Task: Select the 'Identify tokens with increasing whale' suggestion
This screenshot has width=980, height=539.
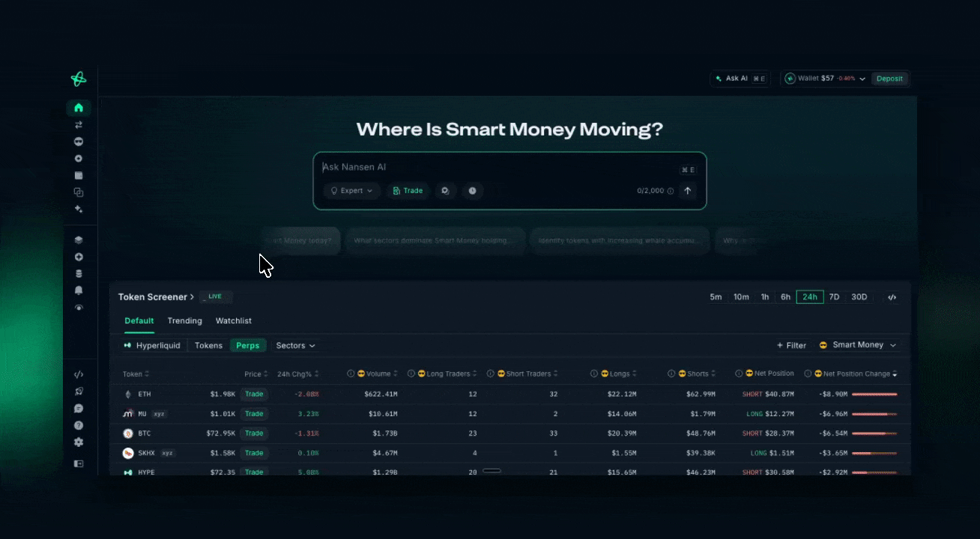Action: [619, 241]
